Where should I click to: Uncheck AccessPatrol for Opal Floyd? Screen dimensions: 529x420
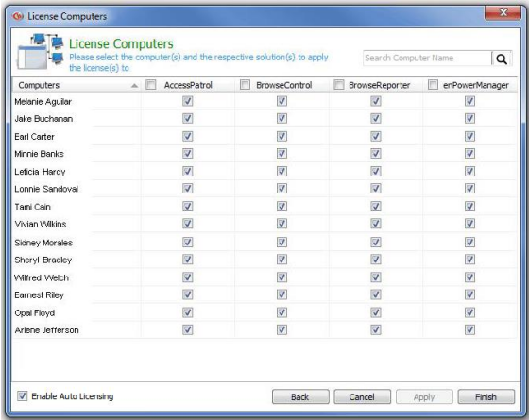188,312
